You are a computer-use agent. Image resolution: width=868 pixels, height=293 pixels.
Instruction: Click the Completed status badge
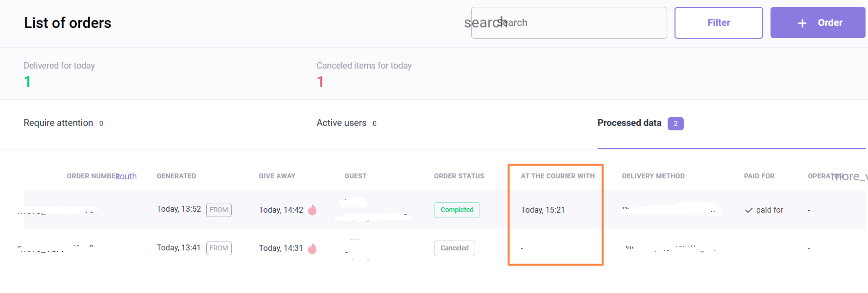(457, 210)
